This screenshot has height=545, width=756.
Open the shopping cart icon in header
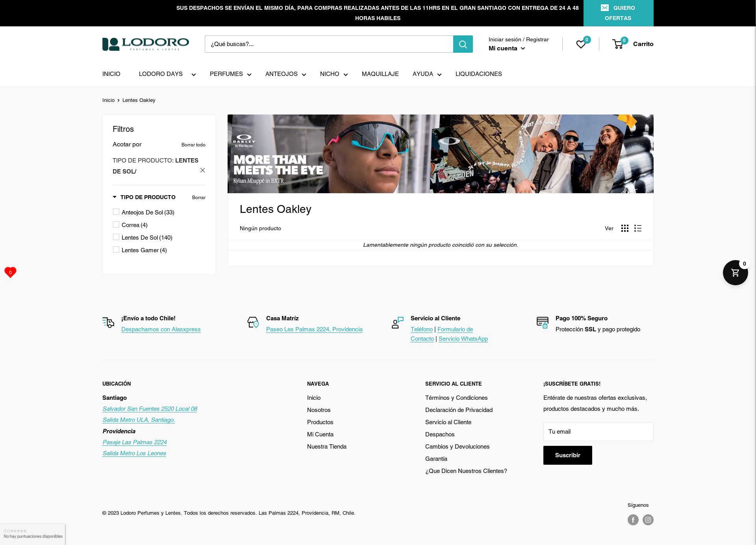coord(618,44)
